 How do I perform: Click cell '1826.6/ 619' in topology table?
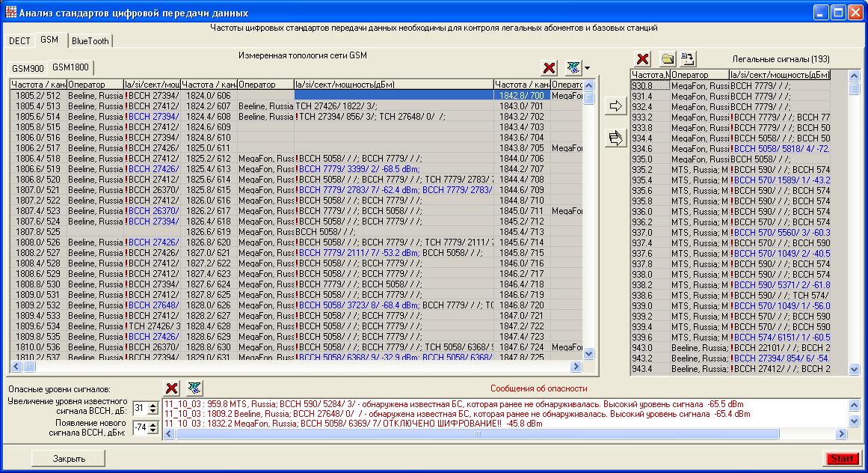coord(209,231)
